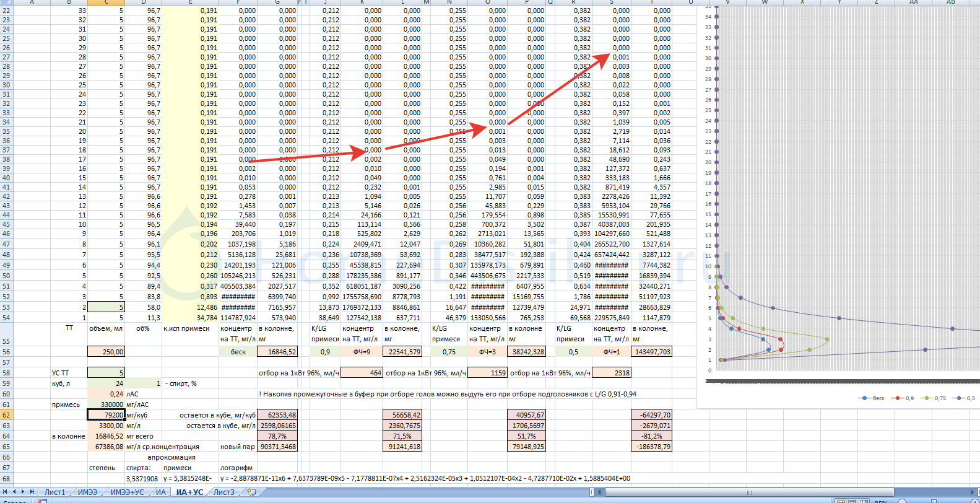
Task: Click the cell containing 1706,5697
Action: tap(527, 426)
